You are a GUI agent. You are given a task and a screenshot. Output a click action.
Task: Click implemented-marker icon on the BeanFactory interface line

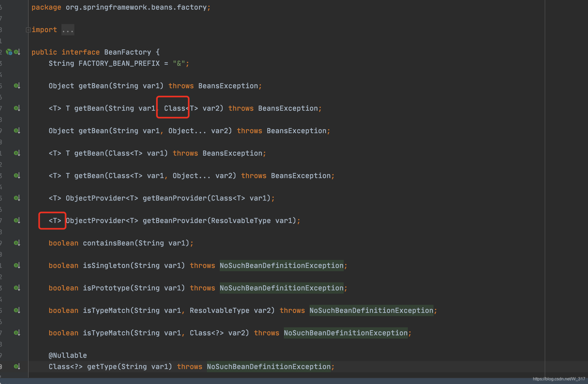(x=17, y=52)
